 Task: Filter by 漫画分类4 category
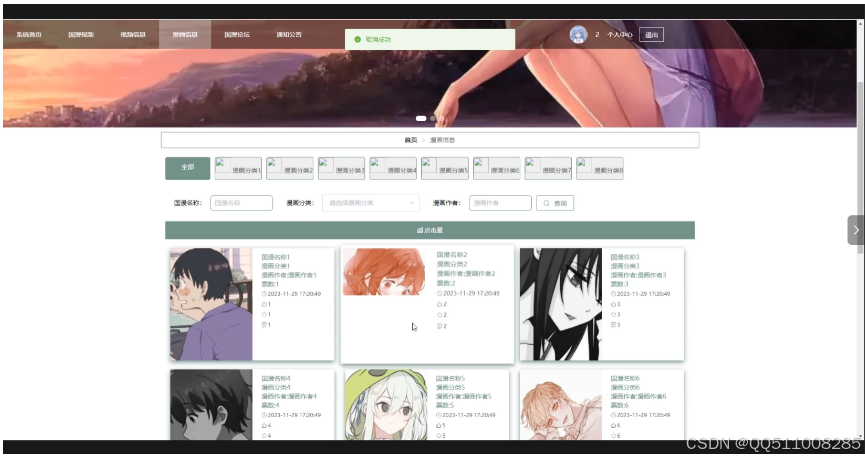coord(393,168)
